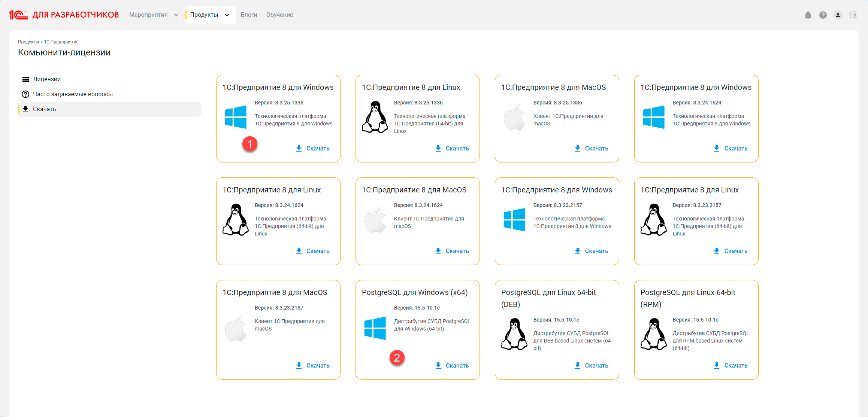
Task: Open the help question mark icon
Action: pyautogui.click(x=823, y=15)
